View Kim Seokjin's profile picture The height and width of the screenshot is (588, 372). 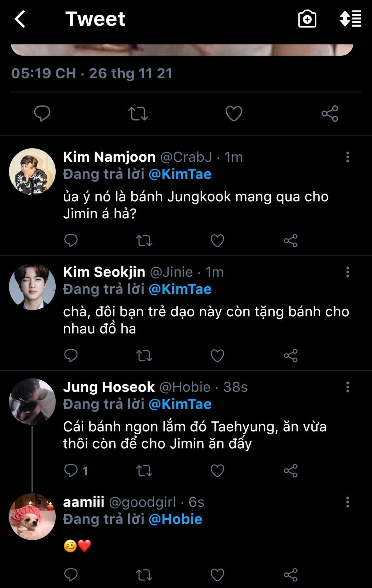coord(32,287)
